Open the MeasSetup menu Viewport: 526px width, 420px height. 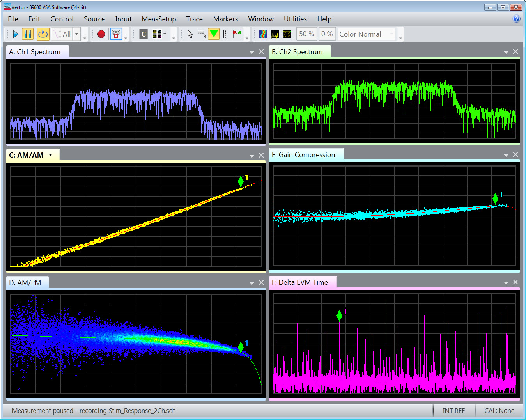click(159, 19)
